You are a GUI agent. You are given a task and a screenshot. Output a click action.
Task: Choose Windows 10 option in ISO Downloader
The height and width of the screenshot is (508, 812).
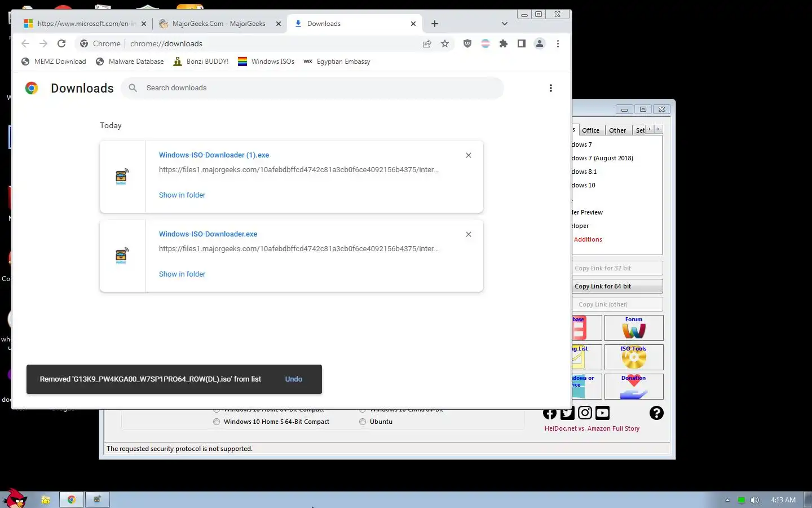584,186
